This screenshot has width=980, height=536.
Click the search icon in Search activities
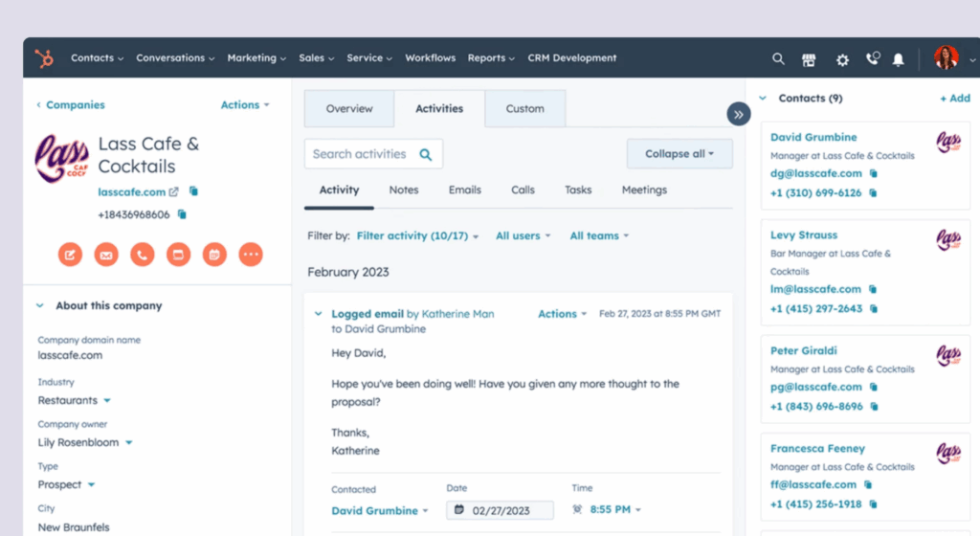click(426, 154)
